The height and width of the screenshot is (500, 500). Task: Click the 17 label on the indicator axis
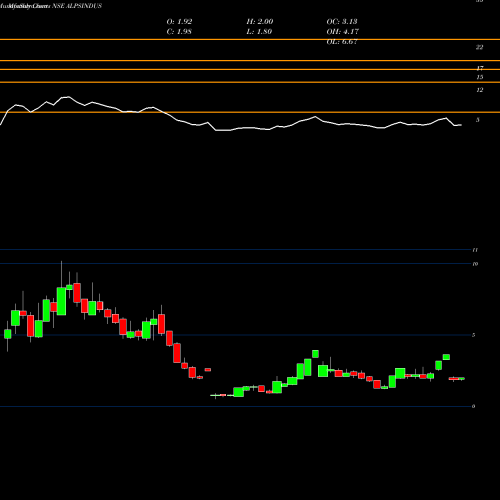click(479, 68)
